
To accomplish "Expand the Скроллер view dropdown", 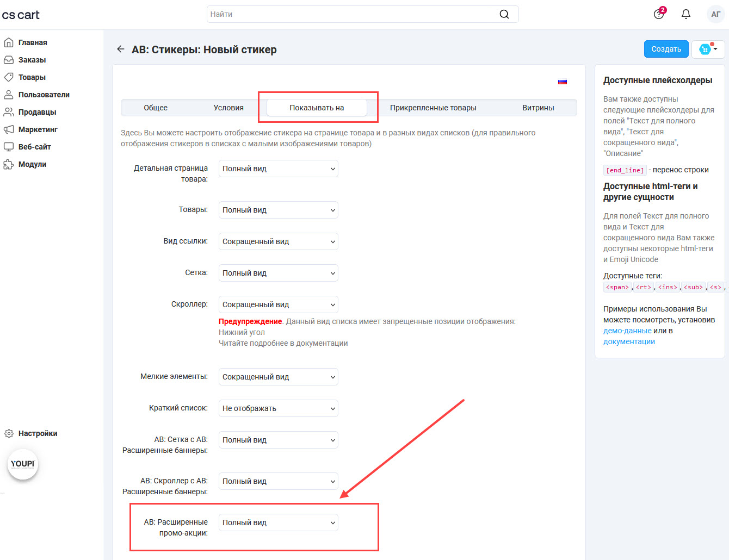I will pyautogui.click(x=278, y=304).
